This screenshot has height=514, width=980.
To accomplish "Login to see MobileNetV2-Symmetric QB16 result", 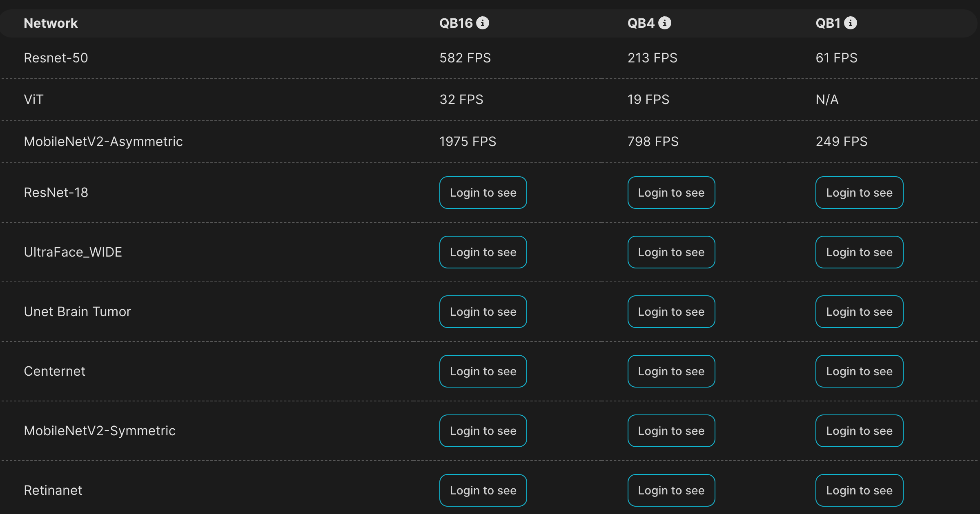I will [x=483, y=430].
